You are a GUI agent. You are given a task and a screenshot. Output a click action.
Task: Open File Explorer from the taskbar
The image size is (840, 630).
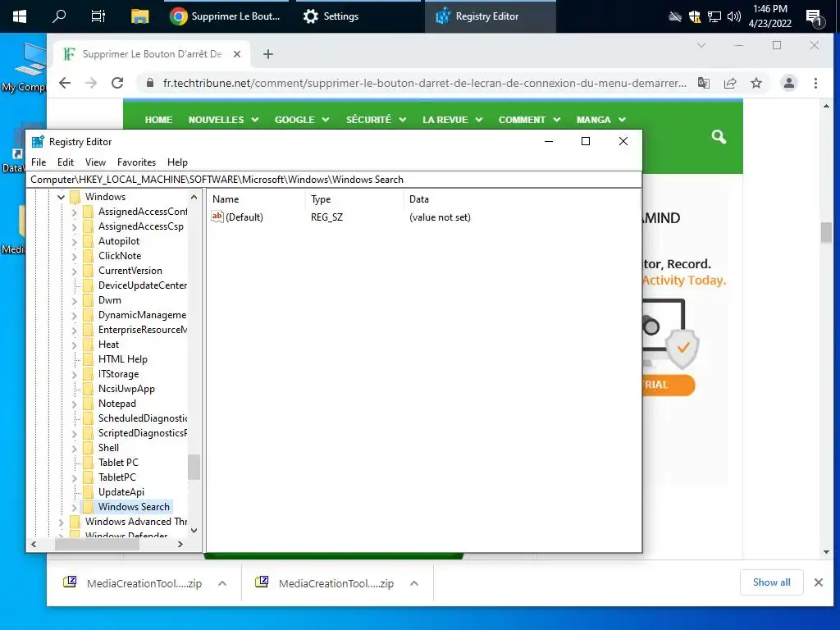139,16
